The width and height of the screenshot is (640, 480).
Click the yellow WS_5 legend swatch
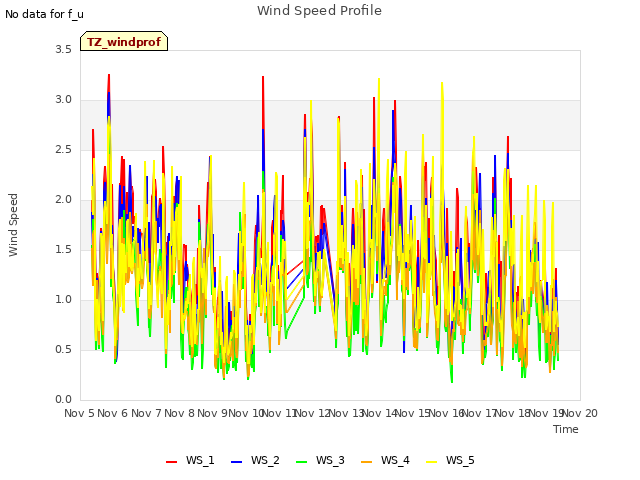pyautogui.click(x=431, y=462)
